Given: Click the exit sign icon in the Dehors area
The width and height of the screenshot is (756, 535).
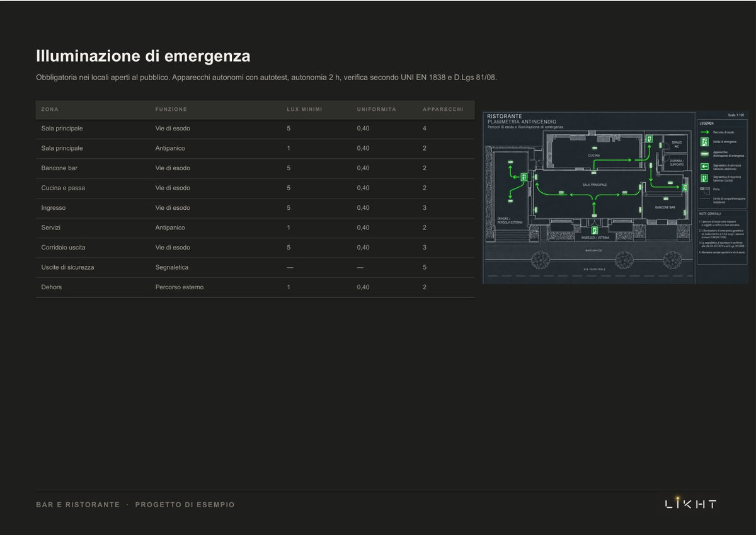Looking at the screenshot, I should [524, 177].
